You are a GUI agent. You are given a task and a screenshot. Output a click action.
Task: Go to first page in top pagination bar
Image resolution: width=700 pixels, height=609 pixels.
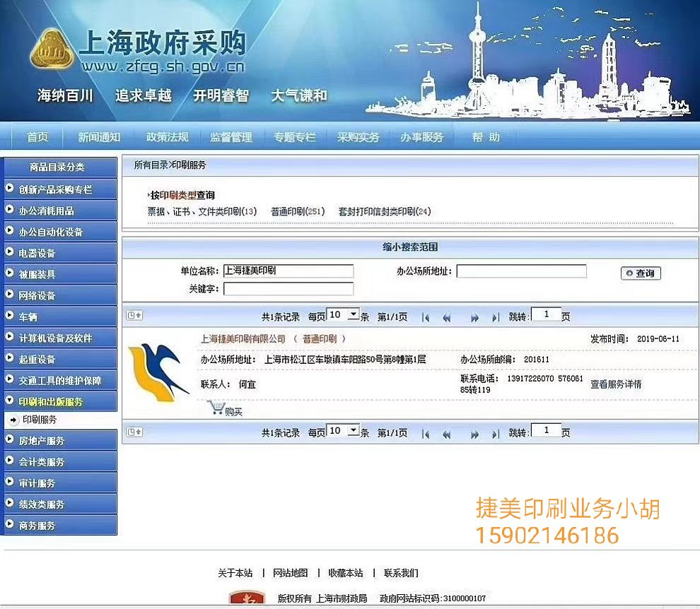[x=425, y=317]
